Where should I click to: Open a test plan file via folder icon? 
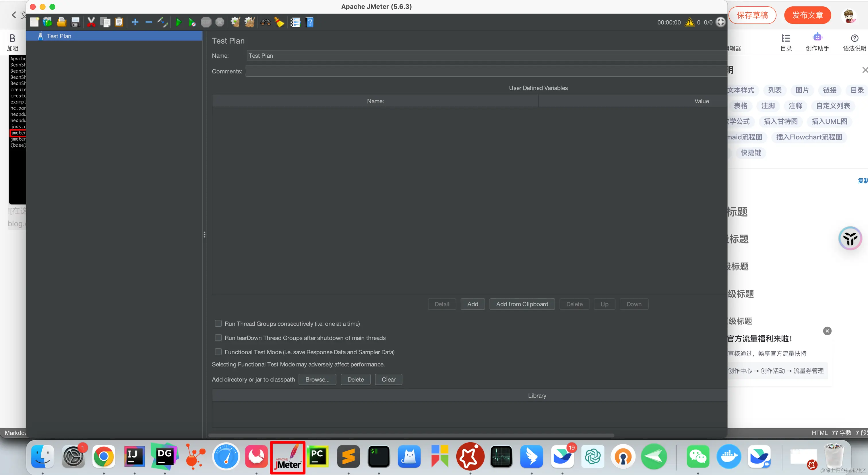(x=61, y=22)
